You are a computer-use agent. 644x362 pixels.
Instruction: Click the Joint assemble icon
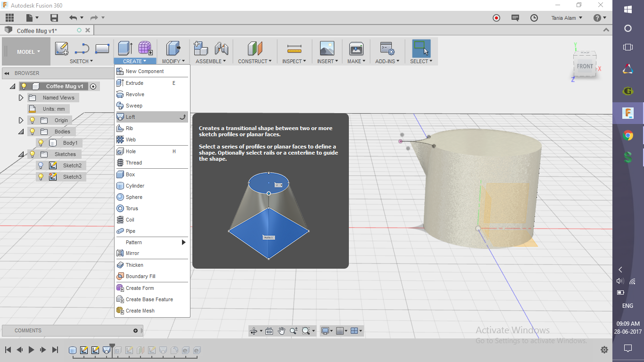pyautogui.click(x=221, y=48)
